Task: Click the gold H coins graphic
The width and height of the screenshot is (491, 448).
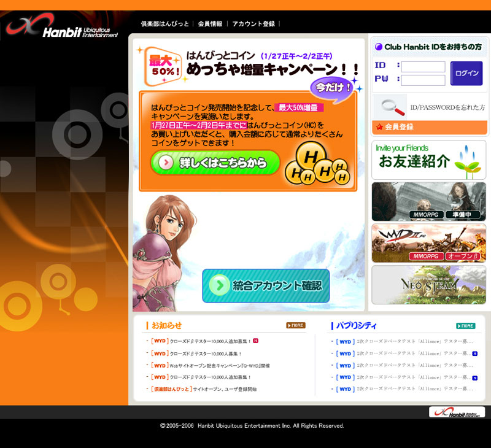Action: (317, 166)
